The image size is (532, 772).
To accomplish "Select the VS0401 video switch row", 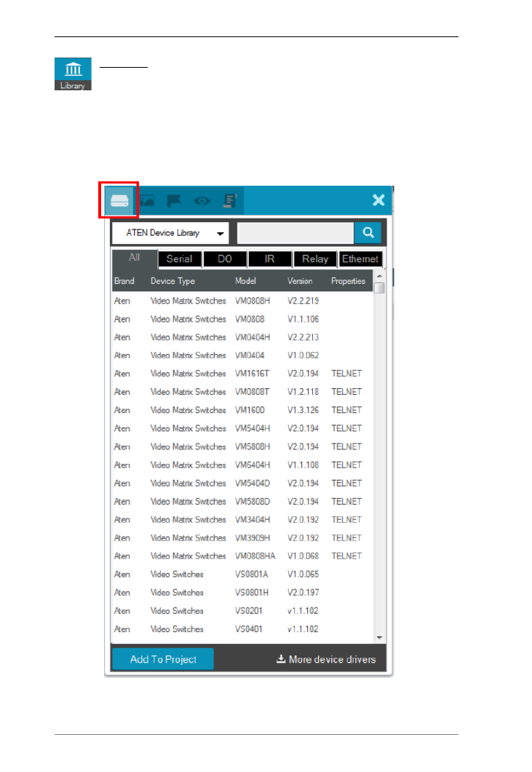I will pyautogui.click(x=242, y=629).
